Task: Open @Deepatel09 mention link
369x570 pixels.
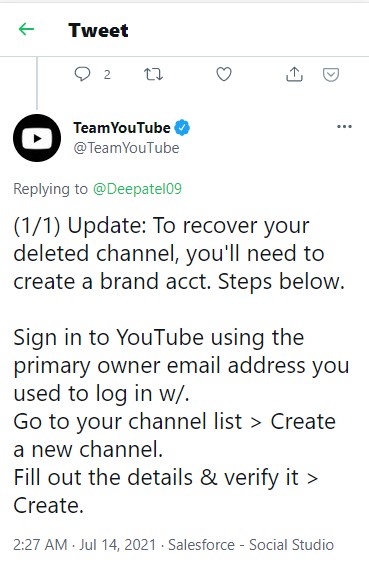Action: [137, 189]
